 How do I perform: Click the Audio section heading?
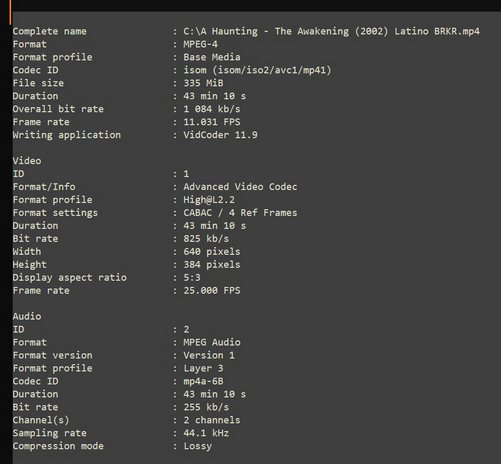[27, 316]
